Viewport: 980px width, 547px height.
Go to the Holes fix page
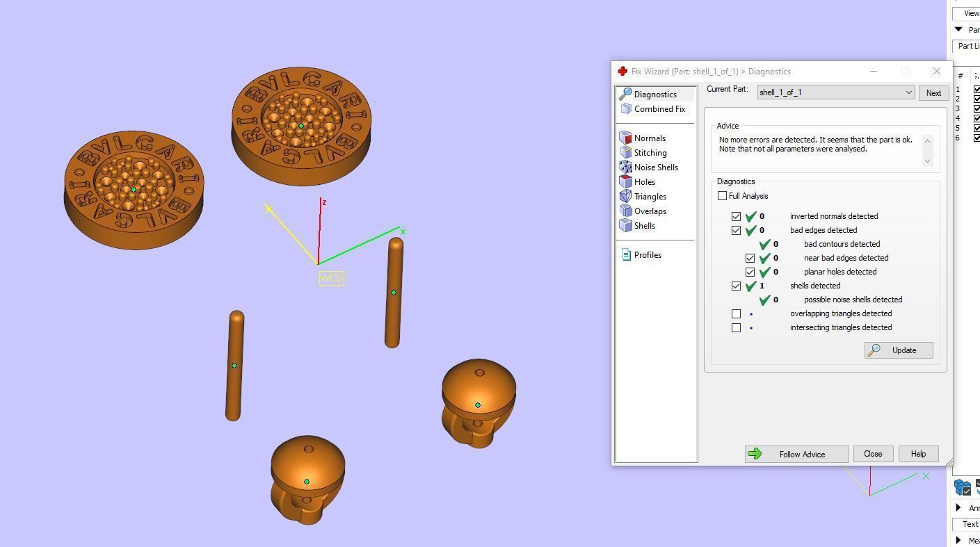(638, 182)
